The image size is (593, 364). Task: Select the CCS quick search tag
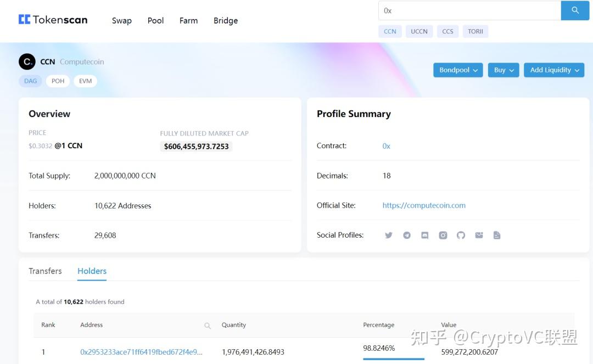tap(448, 31)
